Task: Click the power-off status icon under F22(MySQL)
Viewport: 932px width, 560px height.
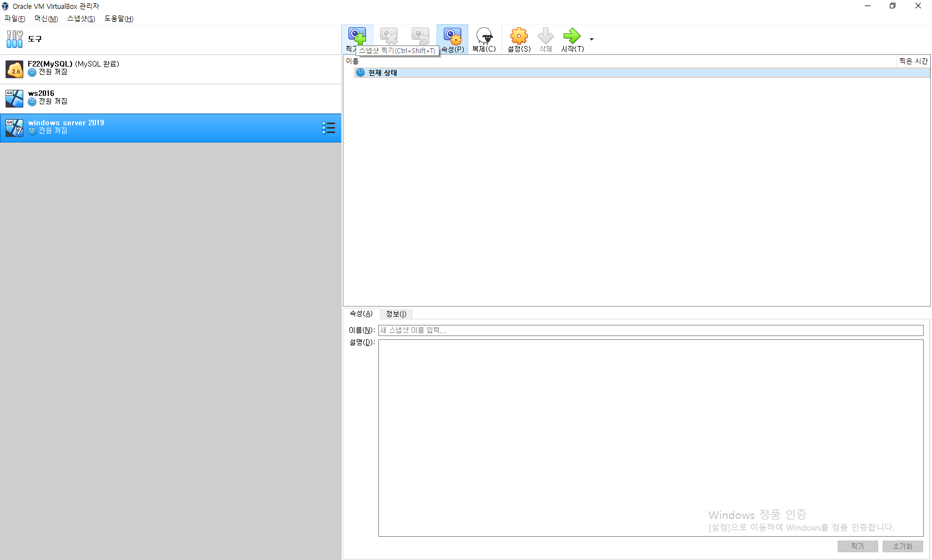Action: [32, 72]
